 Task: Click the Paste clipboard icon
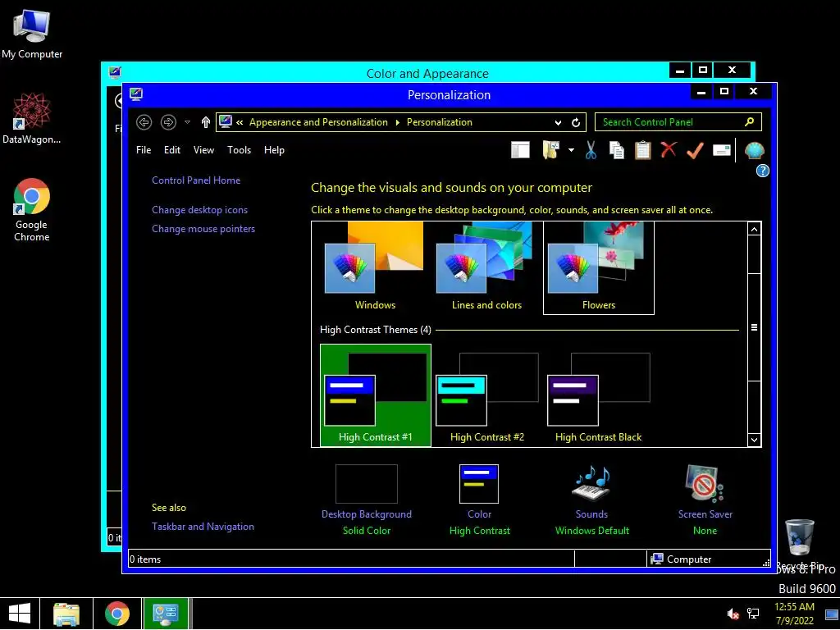[x=643, y=150]
